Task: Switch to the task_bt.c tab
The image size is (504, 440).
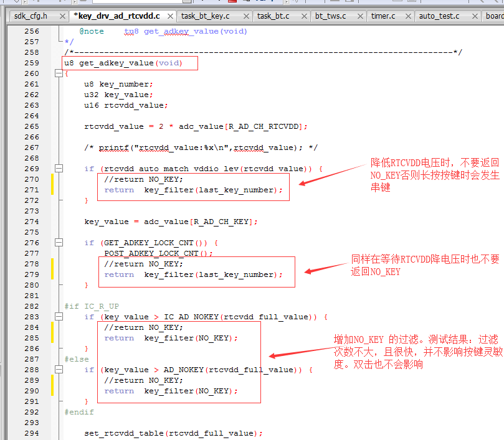Action: click(273, 16)
